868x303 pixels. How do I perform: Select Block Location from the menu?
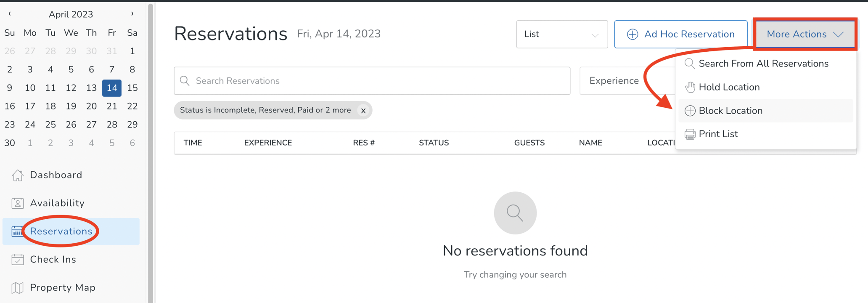point(730,110)
